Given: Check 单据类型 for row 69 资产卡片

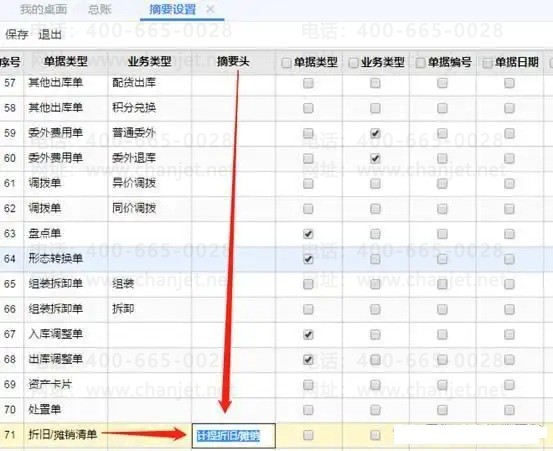Looking at the screenshot, I should coord(308,385).
